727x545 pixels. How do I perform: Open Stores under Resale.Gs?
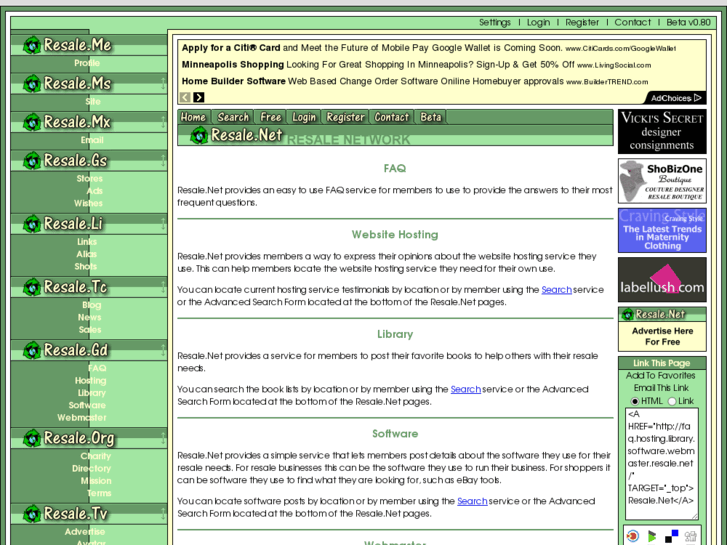(89, 179)
